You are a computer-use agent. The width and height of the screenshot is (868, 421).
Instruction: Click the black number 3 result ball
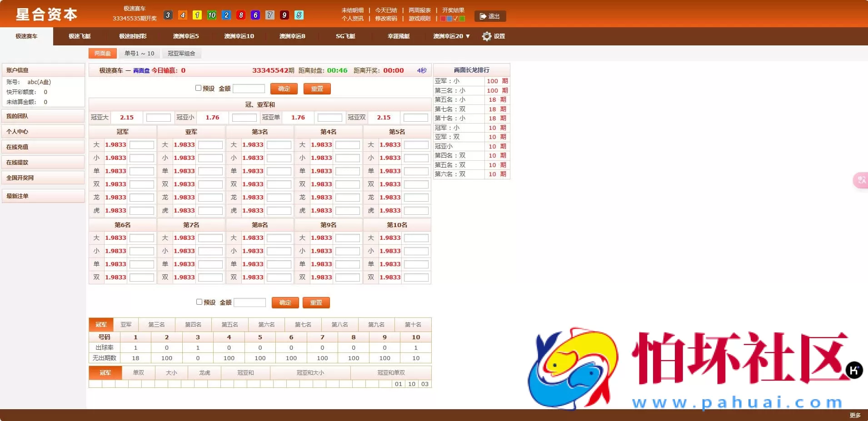[x=168, y=15]
